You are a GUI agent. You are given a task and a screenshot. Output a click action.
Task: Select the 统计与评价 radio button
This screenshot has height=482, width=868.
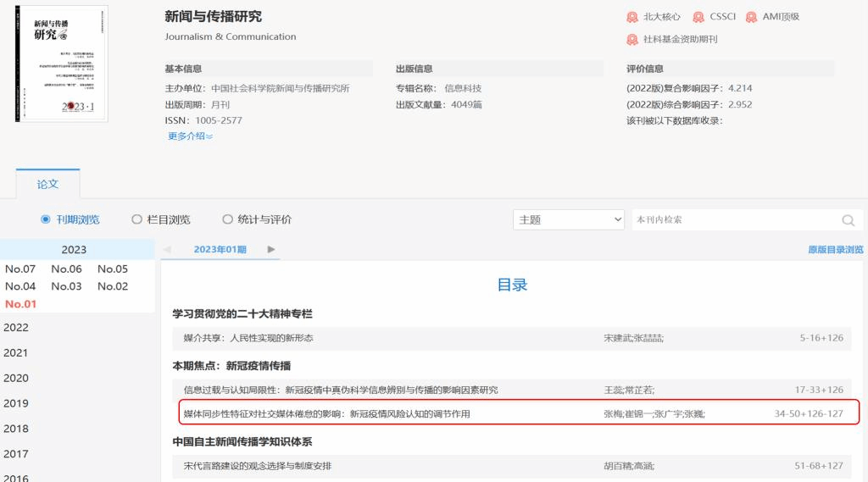click(x=227, y=219)
